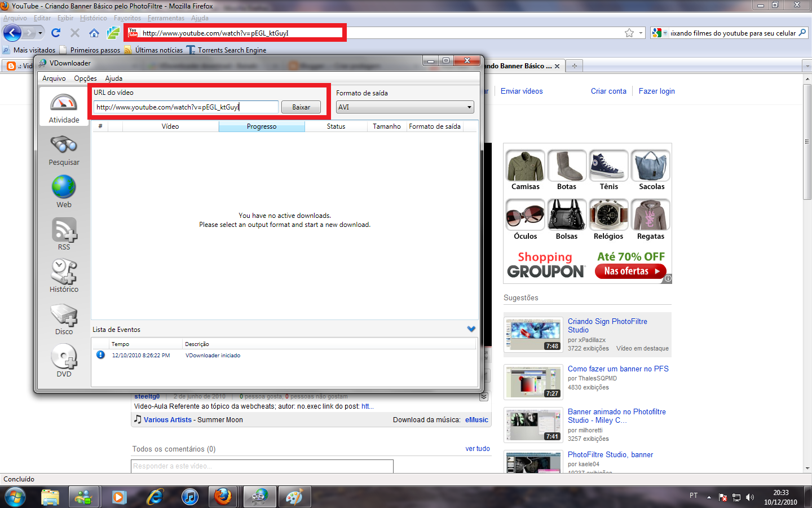Open eMusic download link
This screenshot has width=812, height=508.
pos(476,420)
